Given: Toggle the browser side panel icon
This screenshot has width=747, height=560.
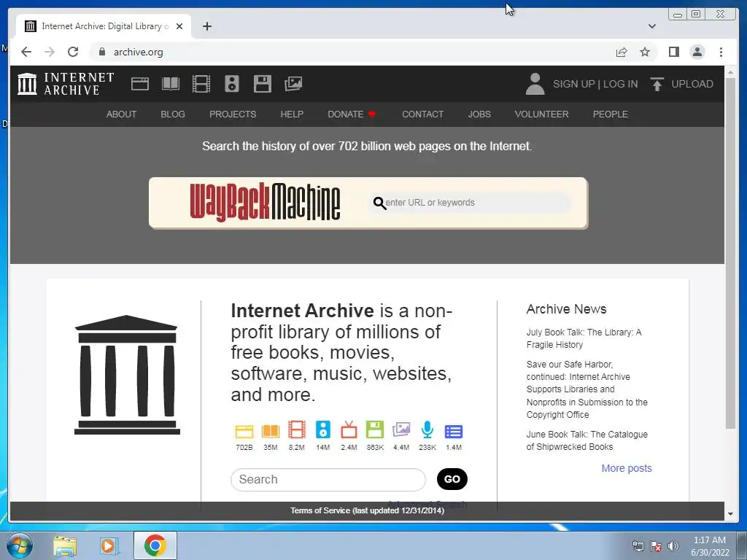Looking at the screenshot, I should point(673,52).
